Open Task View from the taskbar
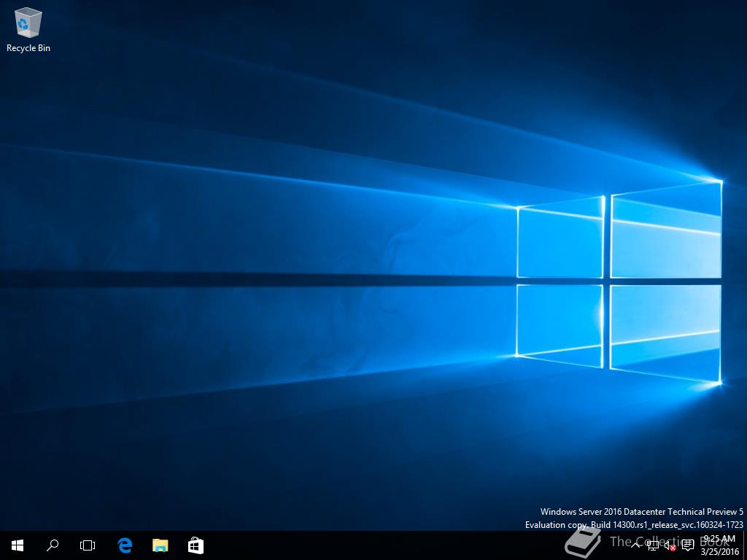 click(88, 545)
